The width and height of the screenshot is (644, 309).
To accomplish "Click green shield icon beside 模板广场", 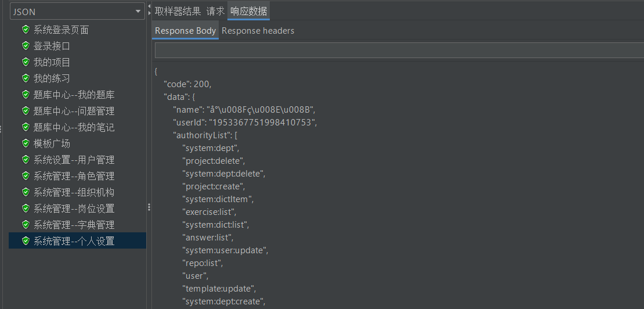I will tap(26, 143).
